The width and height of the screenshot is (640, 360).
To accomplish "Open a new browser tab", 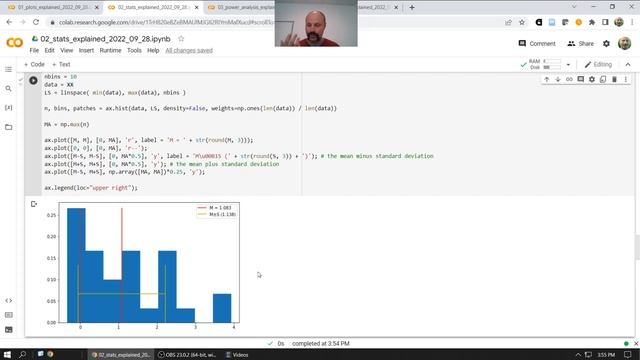I will pyautogui.click(x=412, y=7).
